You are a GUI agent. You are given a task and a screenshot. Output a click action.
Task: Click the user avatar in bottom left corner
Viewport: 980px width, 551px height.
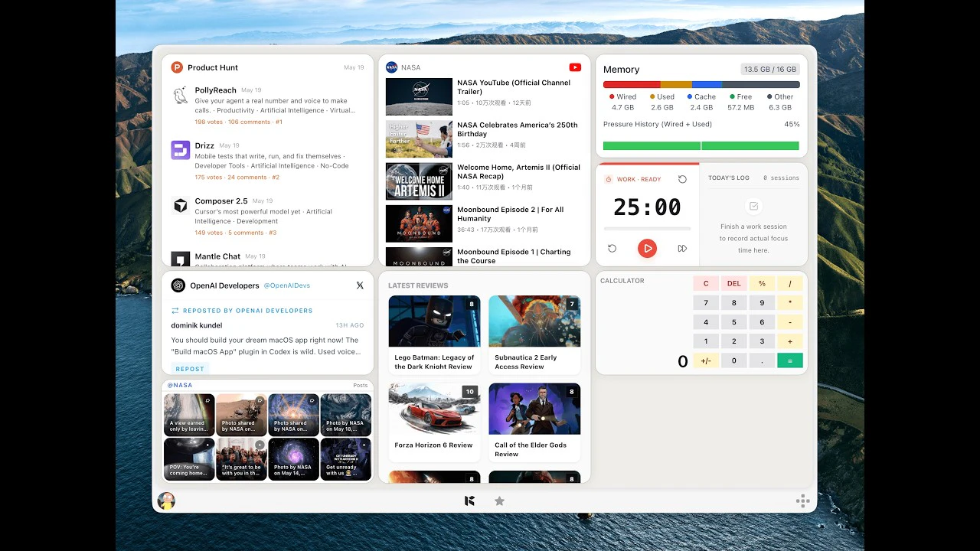pyautogui.click(x=166, y=501)
